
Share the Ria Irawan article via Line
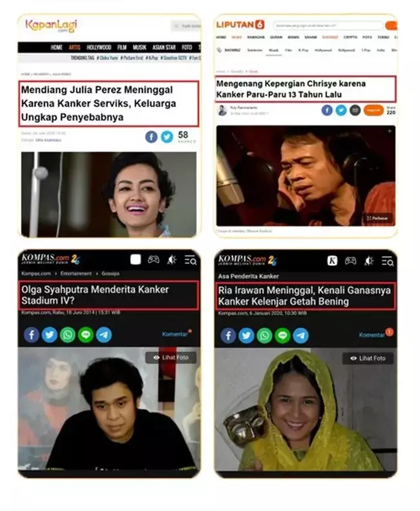click(282, 335)
